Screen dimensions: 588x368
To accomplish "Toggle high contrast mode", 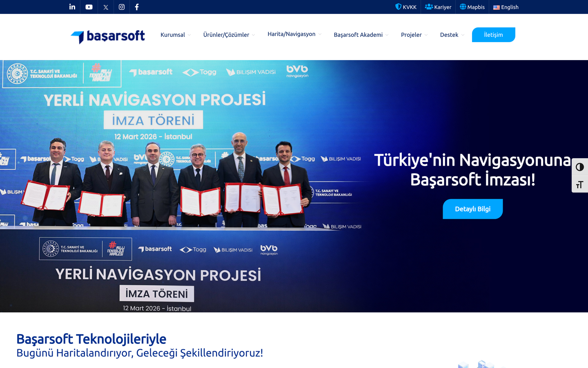I will pos(580,167).
